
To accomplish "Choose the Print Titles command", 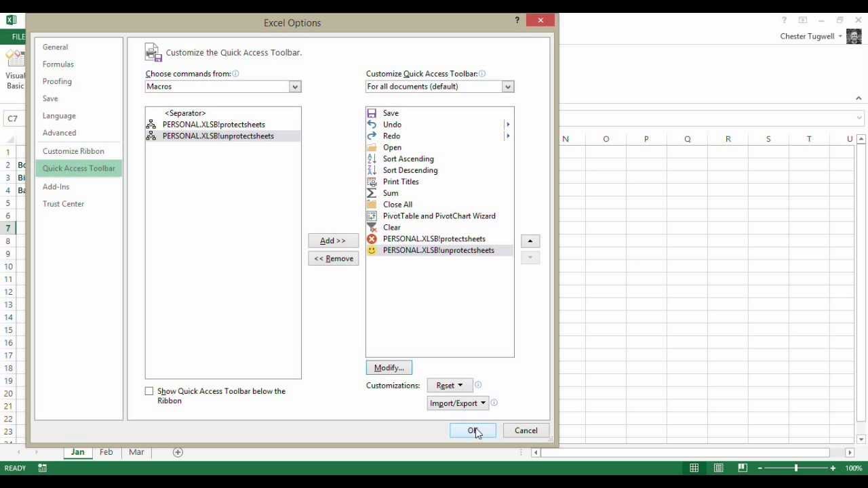I will [401, 182].
